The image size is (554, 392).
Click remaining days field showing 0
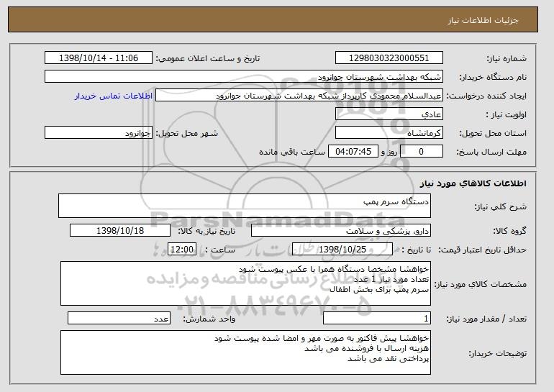[x=422, y=152]
